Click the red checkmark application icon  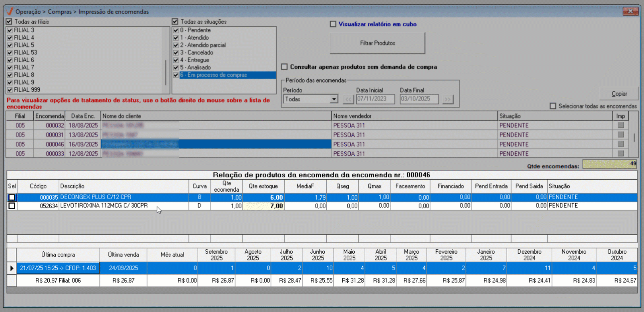pyautogui.click(x=10, y=12)
